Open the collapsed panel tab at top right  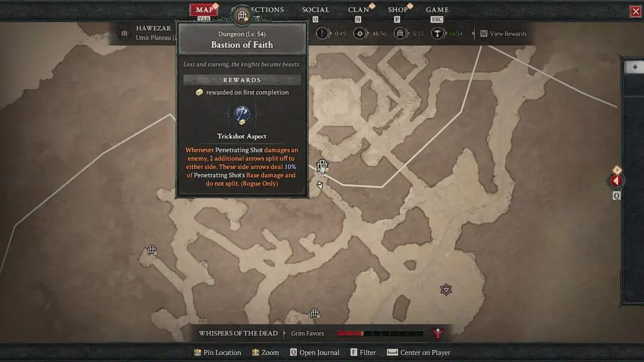tap(634, 67)
